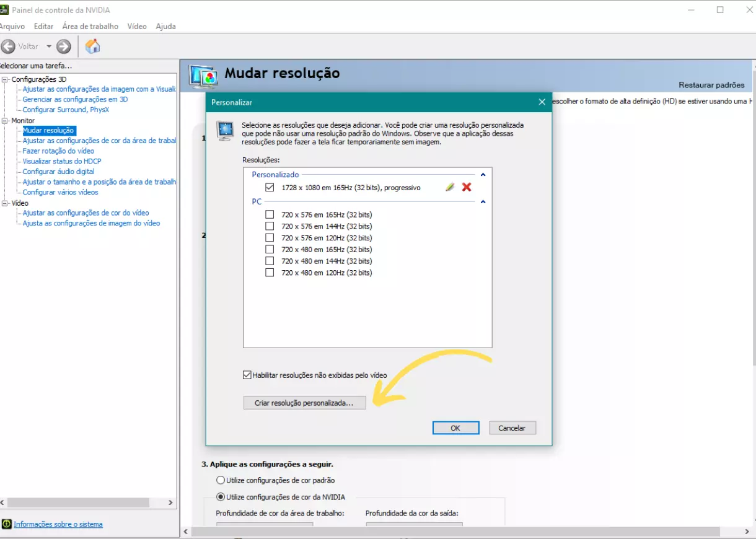The height and width of the screenshot is (539, 756).
Task: Collapse the PC group chevron
Action: [x=483, y=201]
